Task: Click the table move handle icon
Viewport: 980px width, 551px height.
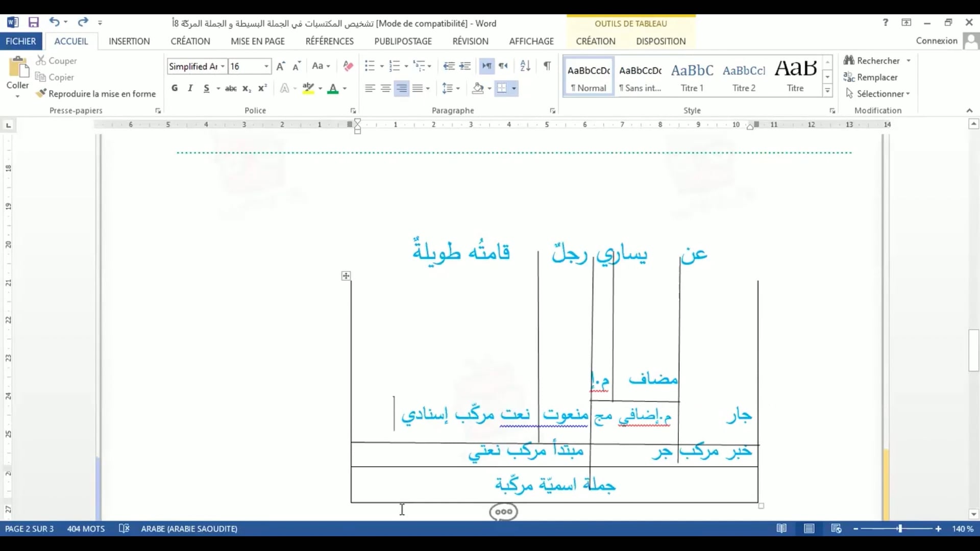Action: click(x=346, y=276)
